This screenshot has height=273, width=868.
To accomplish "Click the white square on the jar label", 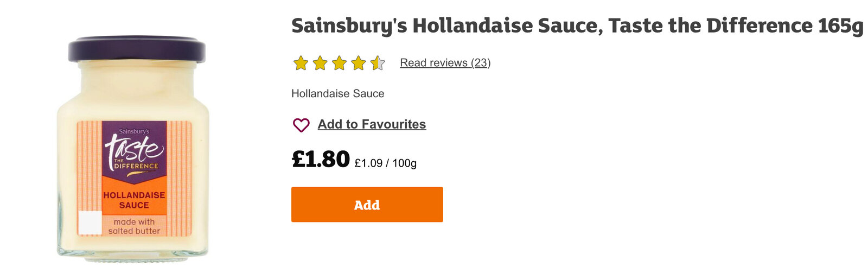I will coord(90,223).
